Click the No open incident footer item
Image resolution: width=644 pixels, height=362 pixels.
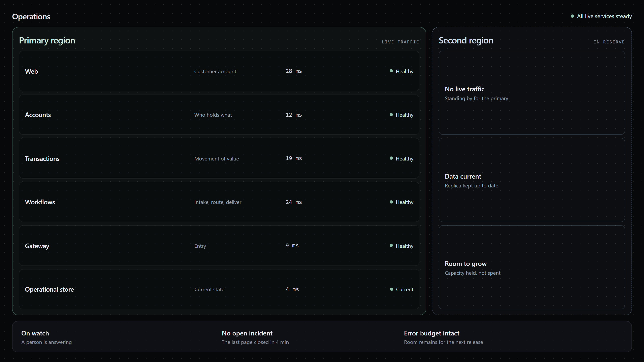click(255, 337)
